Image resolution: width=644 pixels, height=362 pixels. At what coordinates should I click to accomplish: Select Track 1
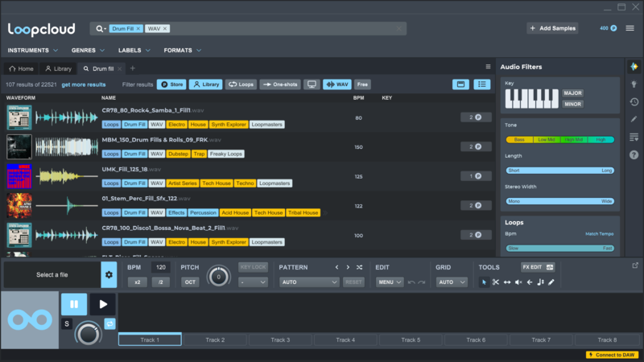pyautogui.click(x=150, y=339)
